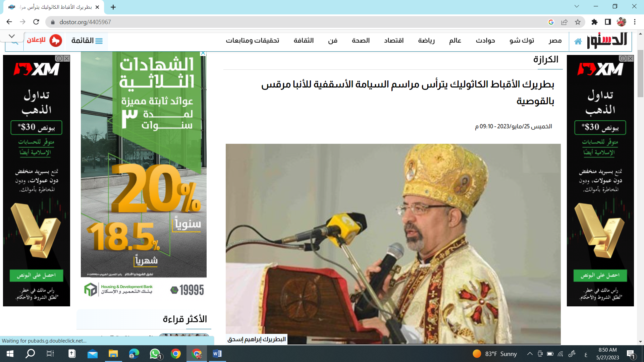
Task: Open Windows taskbar search
Action: tap(30, 354)
